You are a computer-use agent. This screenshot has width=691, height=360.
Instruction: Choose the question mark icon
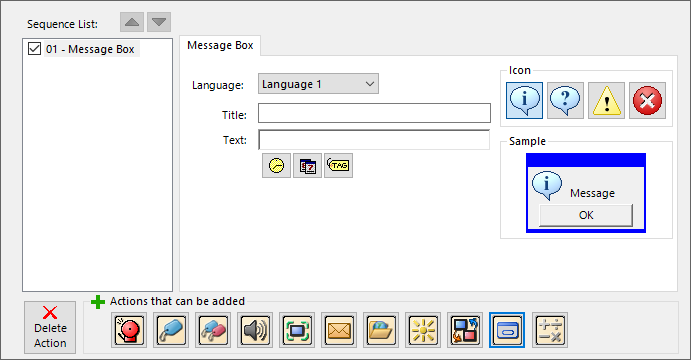click(x=565, y=100)
